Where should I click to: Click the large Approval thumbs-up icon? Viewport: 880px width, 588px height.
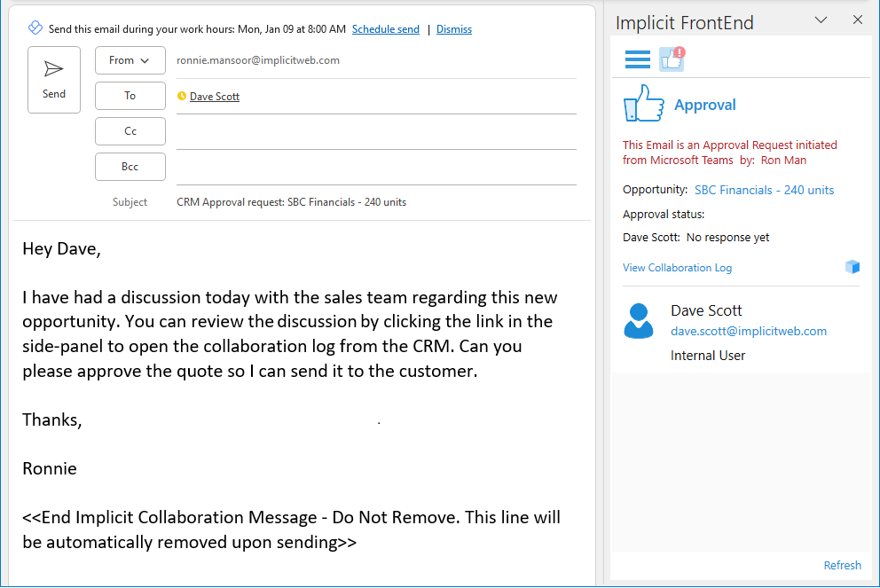[x=643, y=104]
